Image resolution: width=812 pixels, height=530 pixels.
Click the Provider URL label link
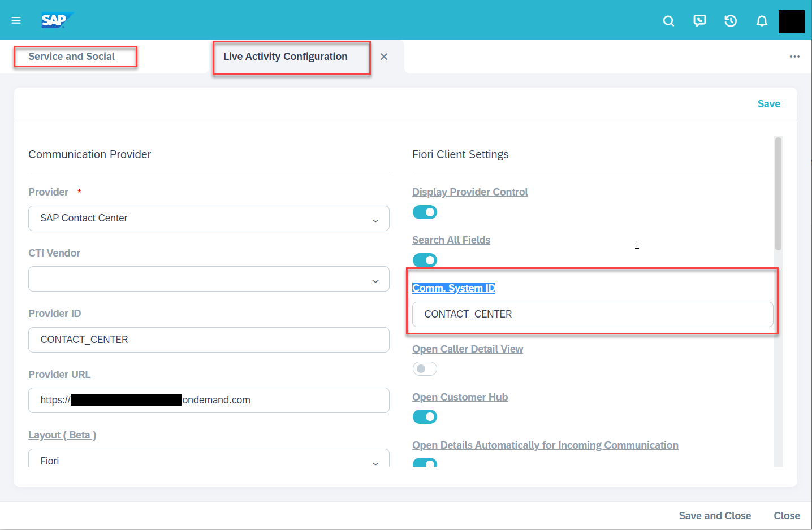click(59, 375)
